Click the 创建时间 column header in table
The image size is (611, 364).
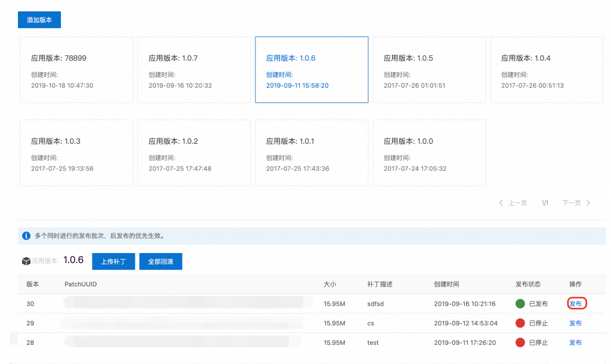coord(446,284)
